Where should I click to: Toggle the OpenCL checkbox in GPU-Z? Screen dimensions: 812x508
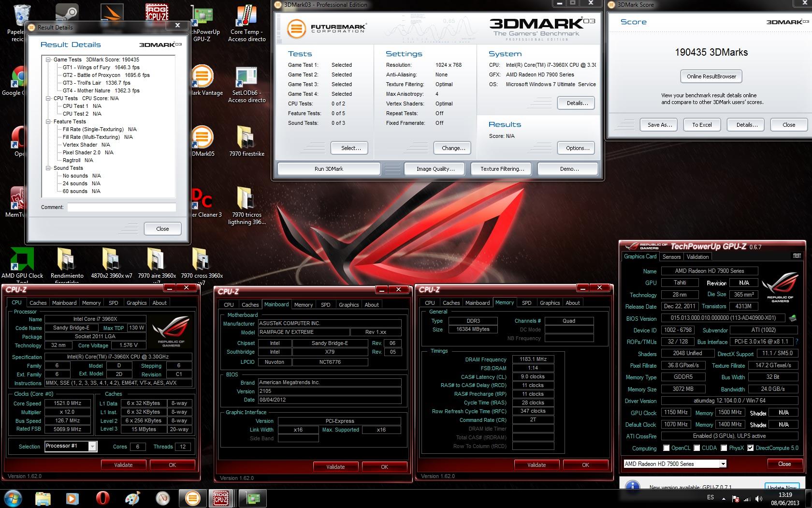pyautogui.click(x=667, y=448)
